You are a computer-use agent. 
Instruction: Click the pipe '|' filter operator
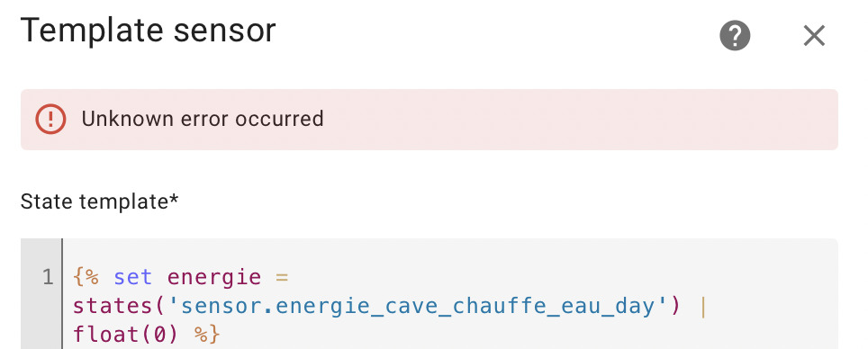[703, 306]
